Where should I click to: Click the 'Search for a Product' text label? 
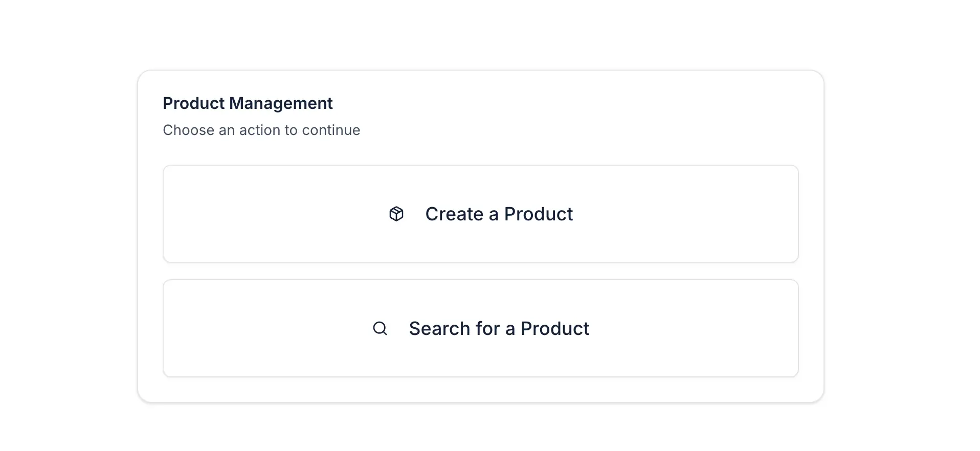499,328
